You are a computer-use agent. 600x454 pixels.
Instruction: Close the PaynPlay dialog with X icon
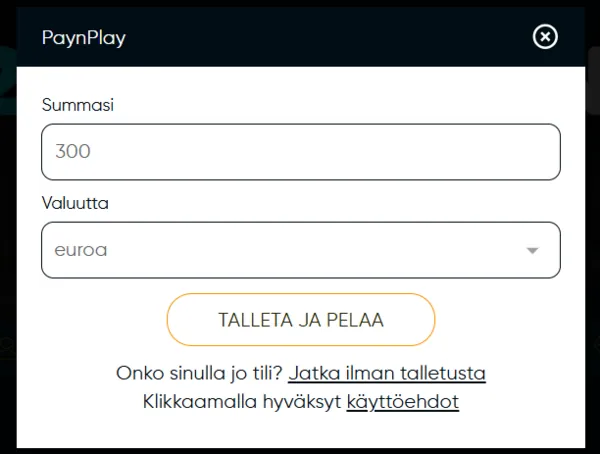(x=545, y=38)
